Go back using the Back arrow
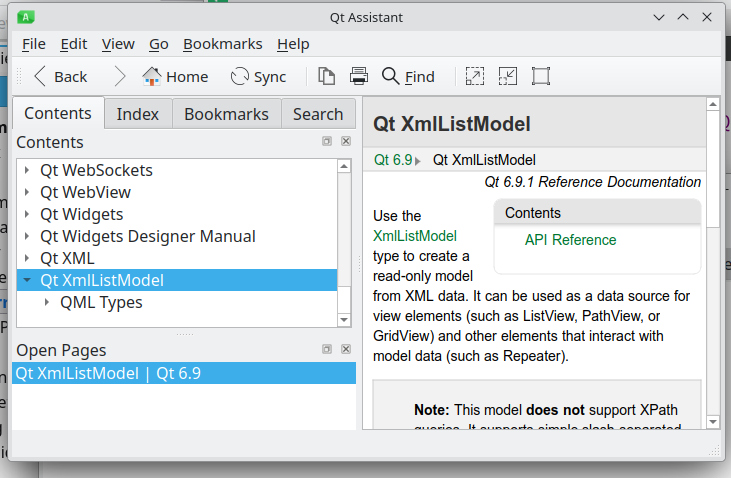Viewport: 731px width, 478px height. (x=60, y=76)
